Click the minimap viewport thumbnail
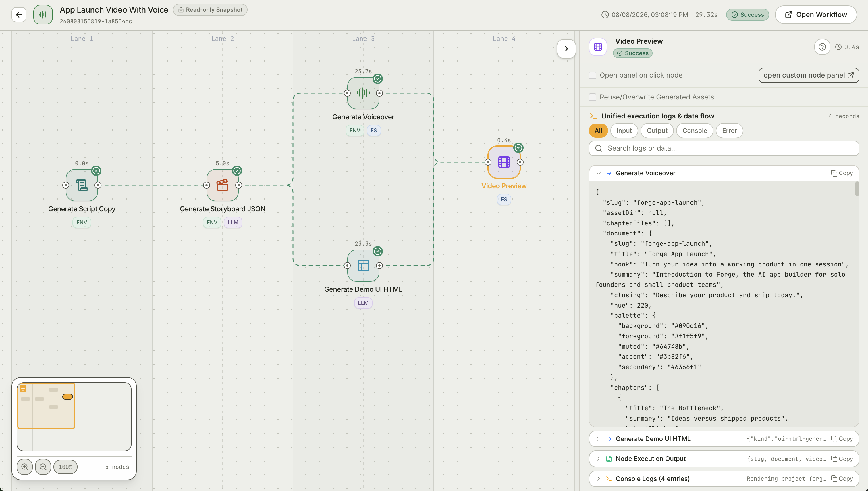This screenshot has height=491, width=868. [46, 406]
